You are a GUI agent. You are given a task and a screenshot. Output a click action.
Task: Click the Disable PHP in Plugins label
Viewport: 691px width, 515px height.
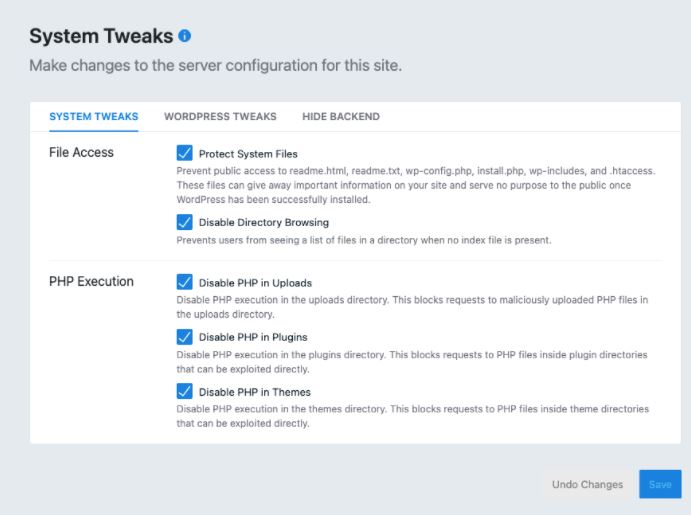tap(253, 337)
